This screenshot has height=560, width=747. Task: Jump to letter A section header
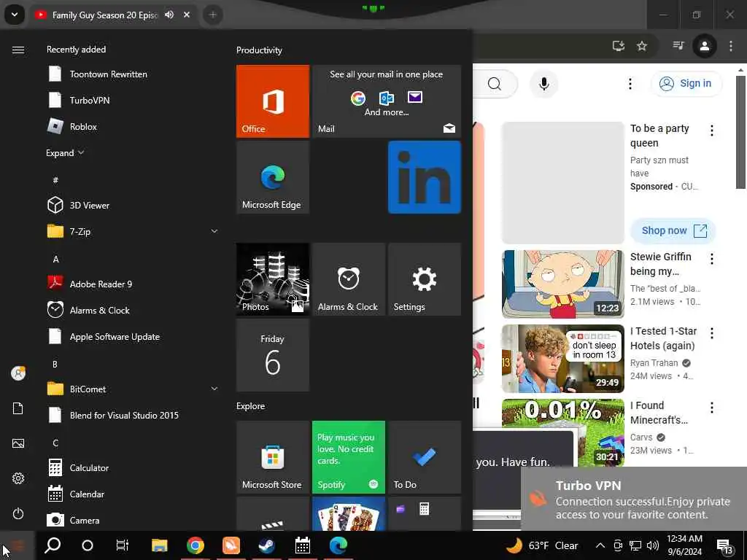point(55,259)
